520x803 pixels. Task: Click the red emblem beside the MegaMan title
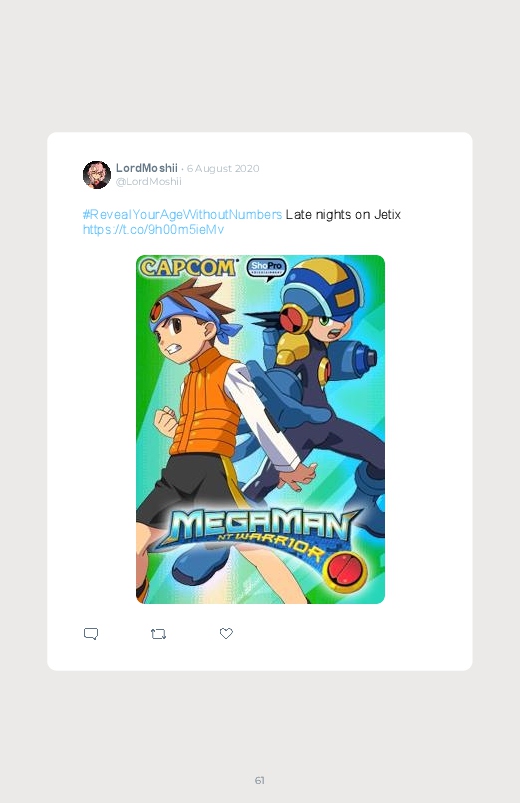347,572
